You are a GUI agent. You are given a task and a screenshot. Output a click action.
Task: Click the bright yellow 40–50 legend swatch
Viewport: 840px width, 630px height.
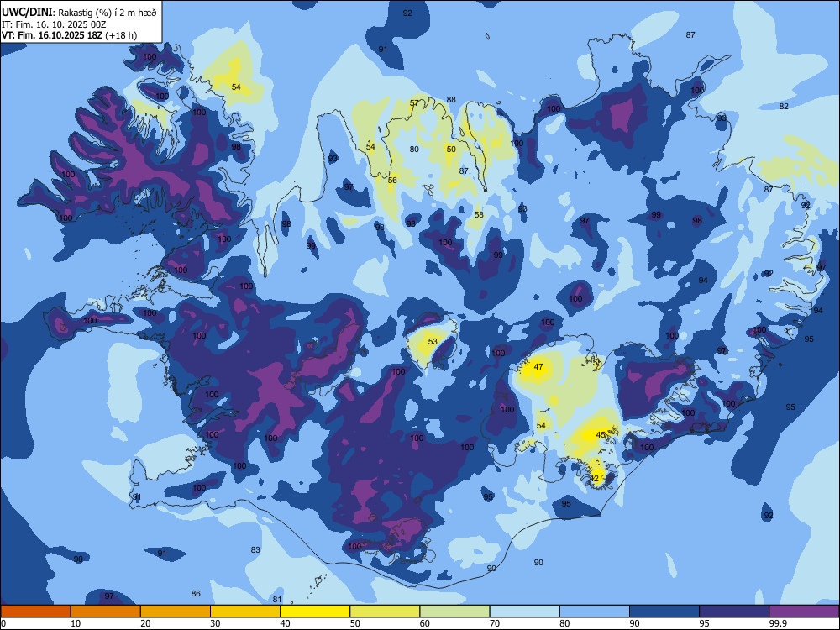point(315,611)
